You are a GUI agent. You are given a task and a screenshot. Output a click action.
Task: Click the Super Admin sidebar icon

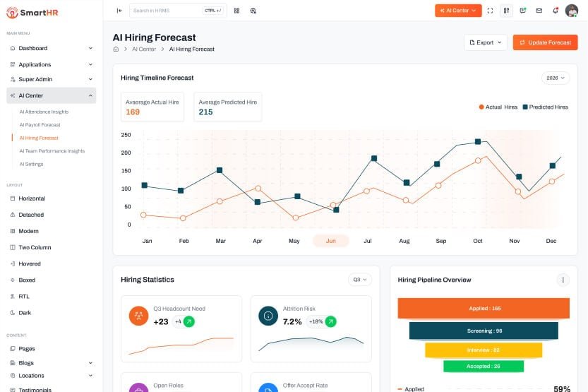[13, 79]
